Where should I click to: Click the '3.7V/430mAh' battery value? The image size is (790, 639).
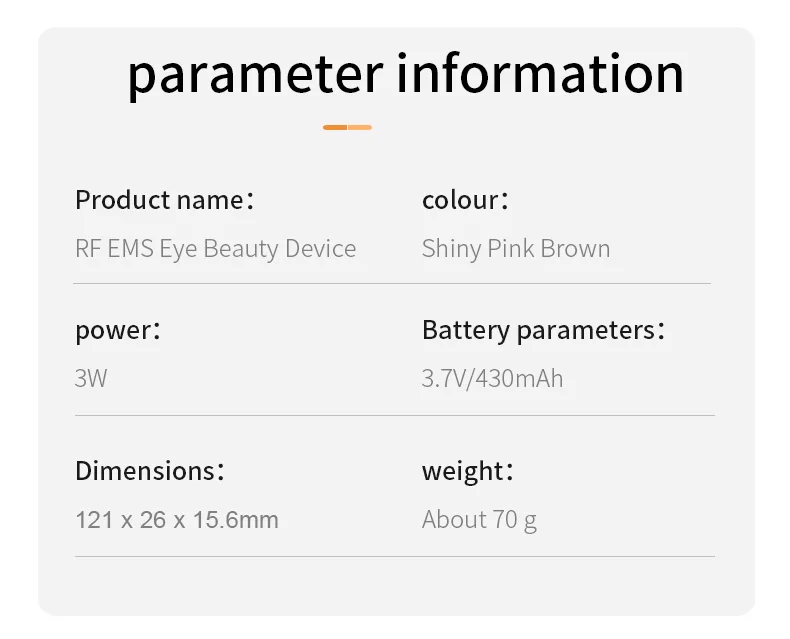tap(492, 380)
